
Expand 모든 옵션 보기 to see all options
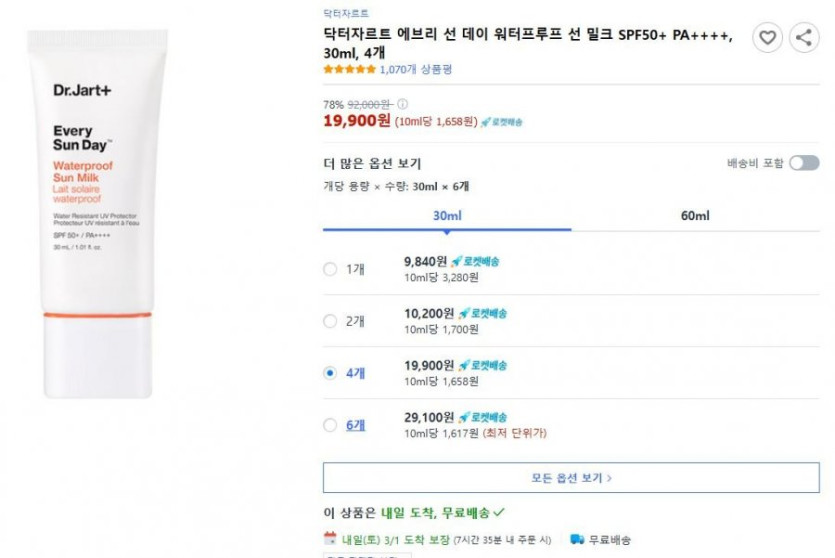click(x=571, y=478)
